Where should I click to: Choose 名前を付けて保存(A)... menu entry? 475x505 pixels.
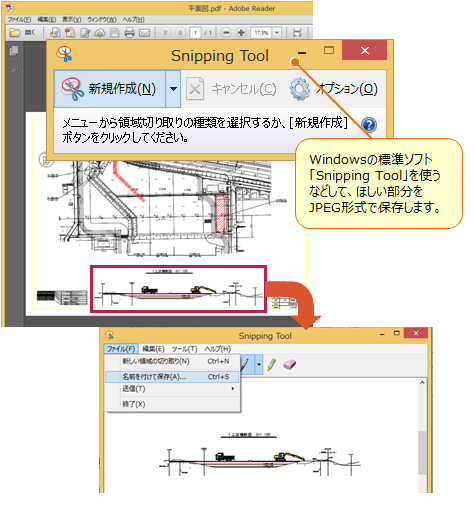pos(172,377)
